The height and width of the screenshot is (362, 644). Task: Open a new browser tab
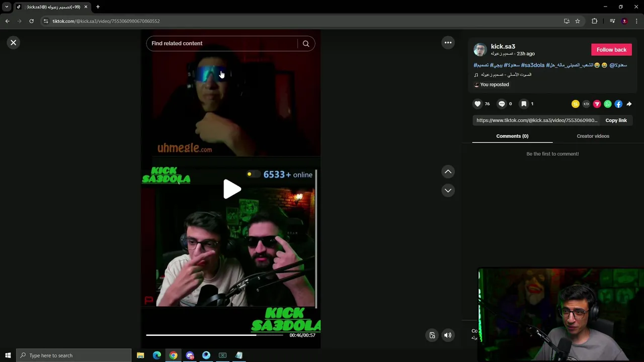[98, 7]
